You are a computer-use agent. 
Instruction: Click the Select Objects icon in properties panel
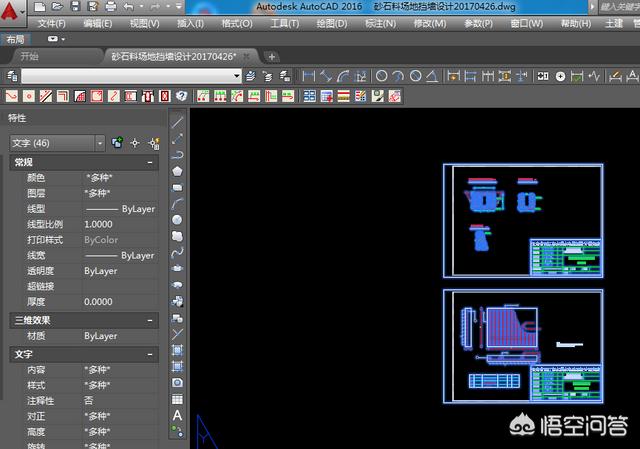pyautogui.click(x=134, y=143)
